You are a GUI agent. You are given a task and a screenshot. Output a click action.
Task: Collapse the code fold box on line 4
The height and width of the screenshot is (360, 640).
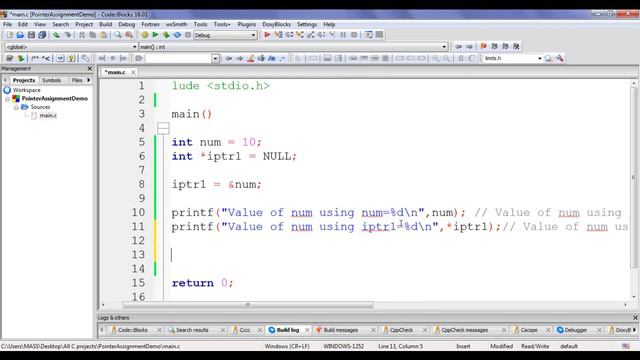[163, 128]
